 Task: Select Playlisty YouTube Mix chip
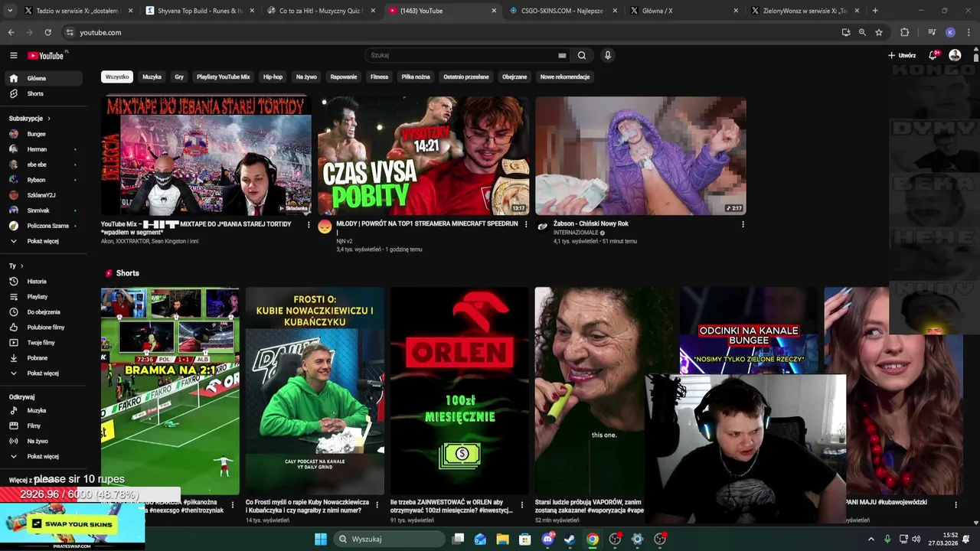224,77
